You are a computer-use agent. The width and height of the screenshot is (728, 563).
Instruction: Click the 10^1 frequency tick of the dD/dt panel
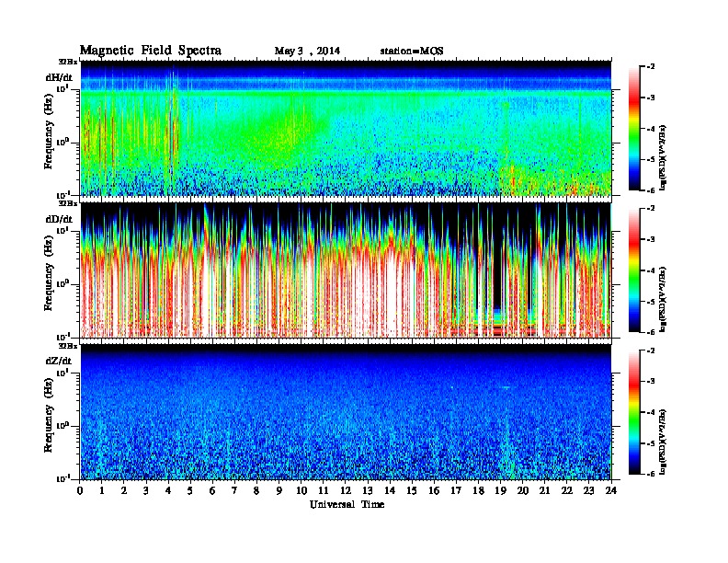pos(63,230)
